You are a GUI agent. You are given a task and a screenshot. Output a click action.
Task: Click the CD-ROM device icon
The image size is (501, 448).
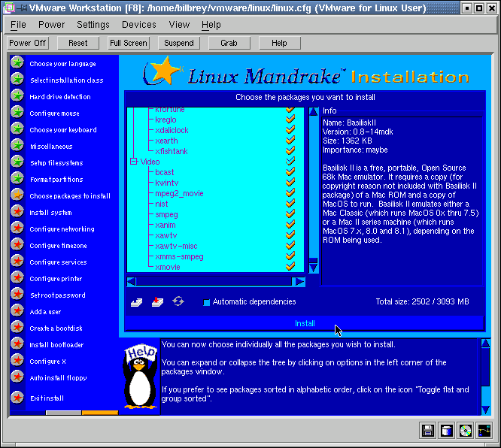pyautogui.click(x=466, y=431)
